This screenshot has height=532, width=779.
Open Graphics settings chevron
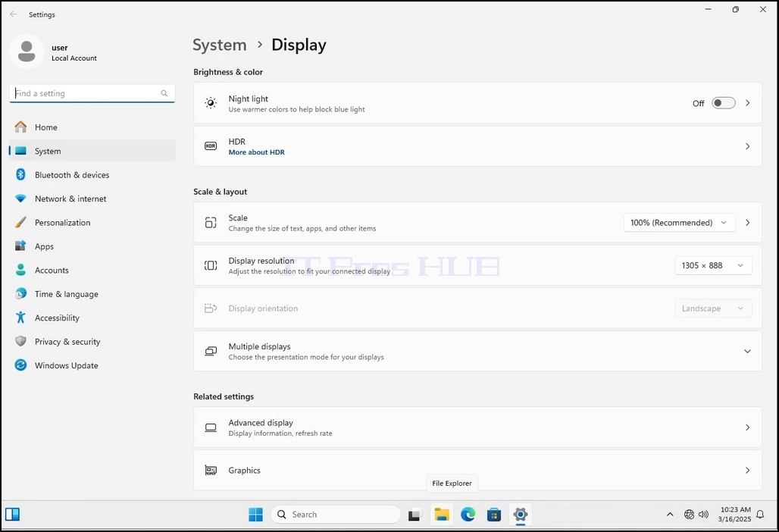coord(748,471)
